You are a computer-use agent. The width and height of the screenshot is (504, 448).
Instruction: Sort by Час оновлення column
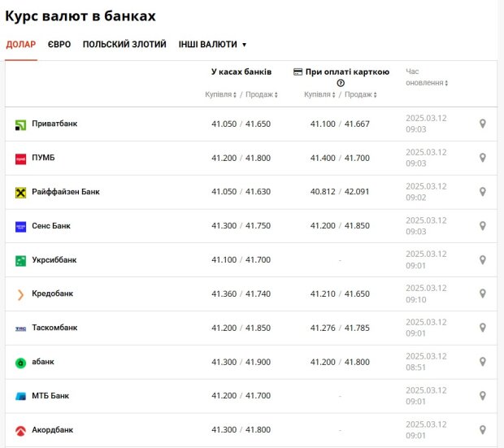(427, 77)
